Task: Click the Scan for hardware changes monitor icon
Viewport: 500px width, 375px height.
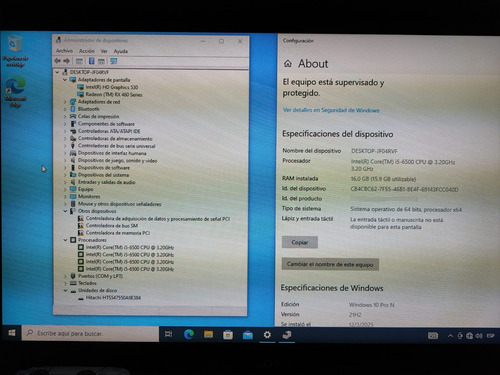Action: [114, 61]
